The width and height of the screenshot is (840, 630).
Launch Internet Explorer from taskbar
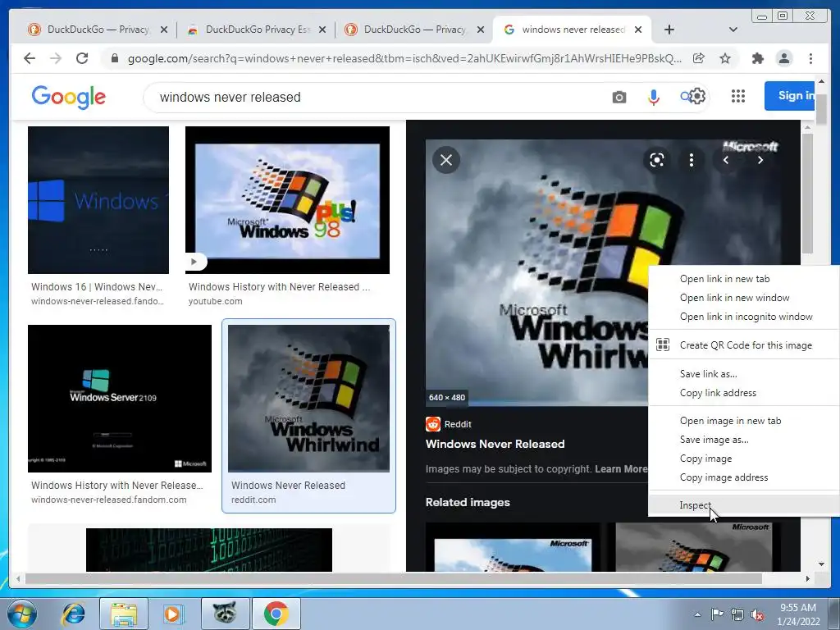click(73, 614)
